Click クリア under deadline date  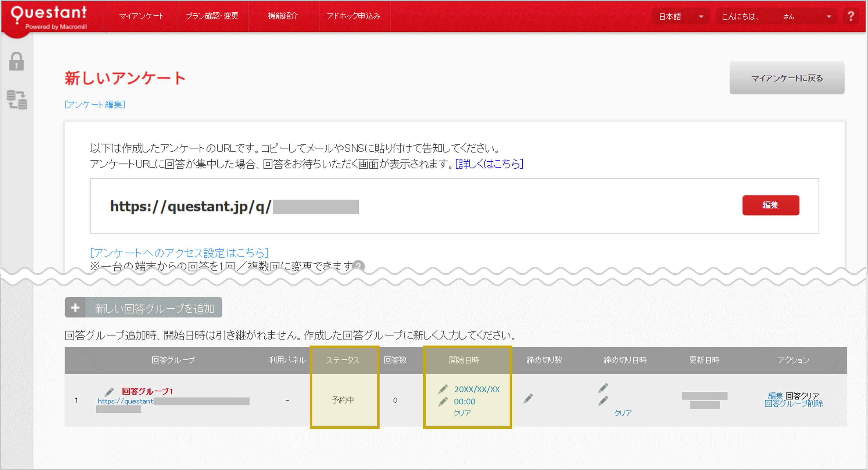(623, 413)
